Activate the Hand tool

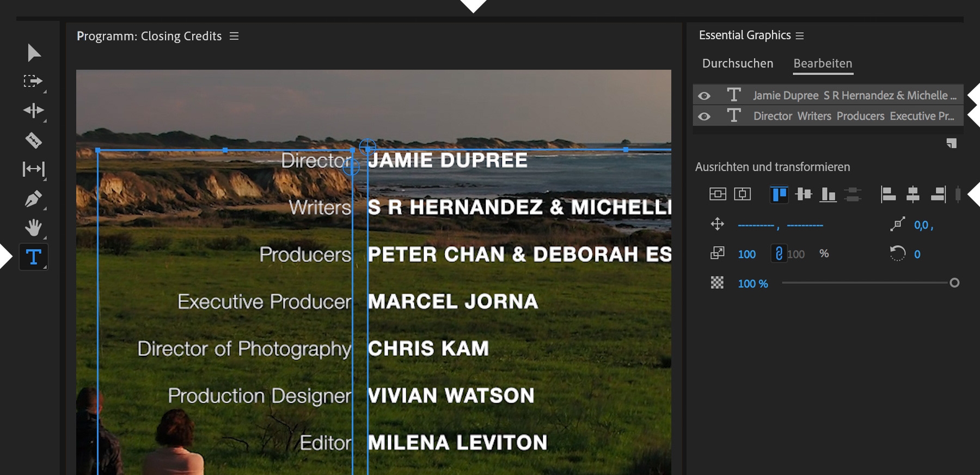[x=33, y=227]
